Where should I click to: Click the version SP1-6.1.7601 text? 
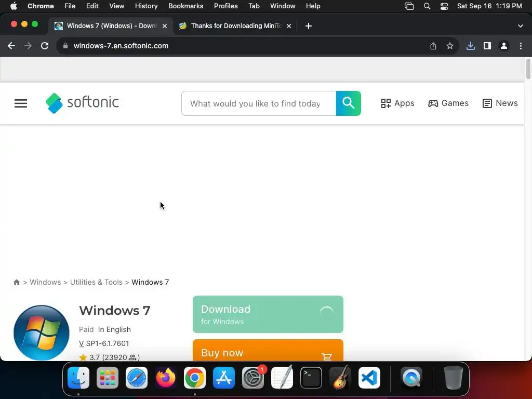click(104, 343)
